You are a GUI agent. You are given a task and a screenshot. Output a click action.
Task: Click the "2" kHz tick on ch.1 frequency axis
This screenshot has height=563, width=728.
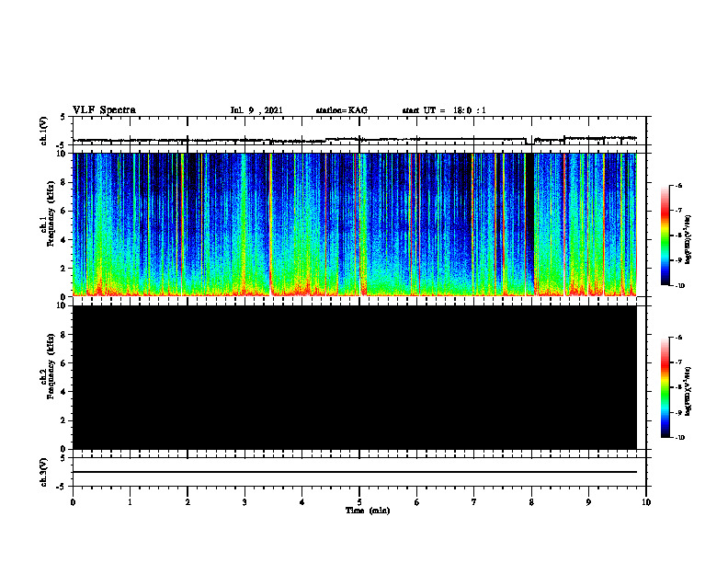coord(64,269)
